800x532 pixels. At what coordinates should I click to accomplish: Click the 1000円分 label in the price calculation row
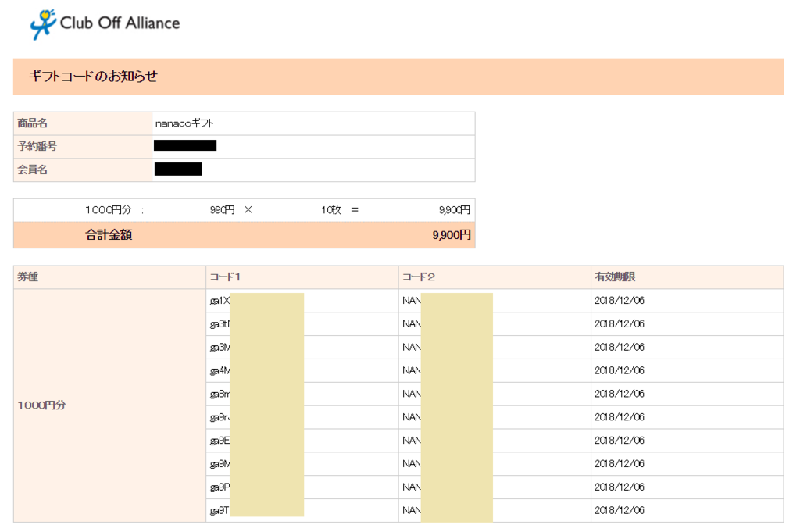(108, 210)
